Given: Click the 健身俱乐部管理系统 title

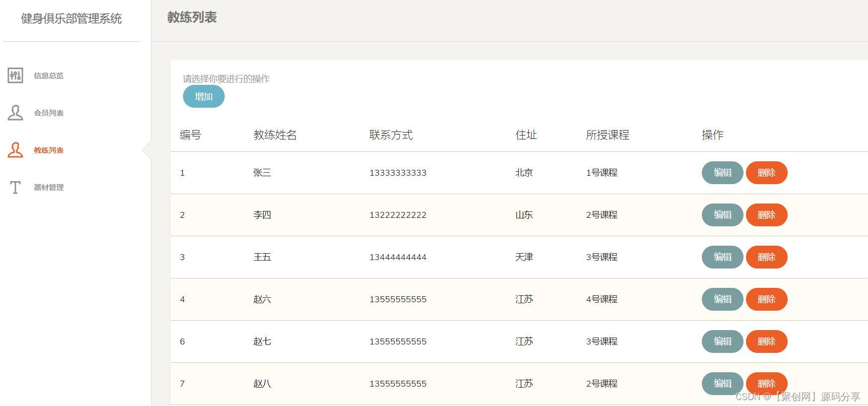Looking at the screenshot, I should pos(71,18).
